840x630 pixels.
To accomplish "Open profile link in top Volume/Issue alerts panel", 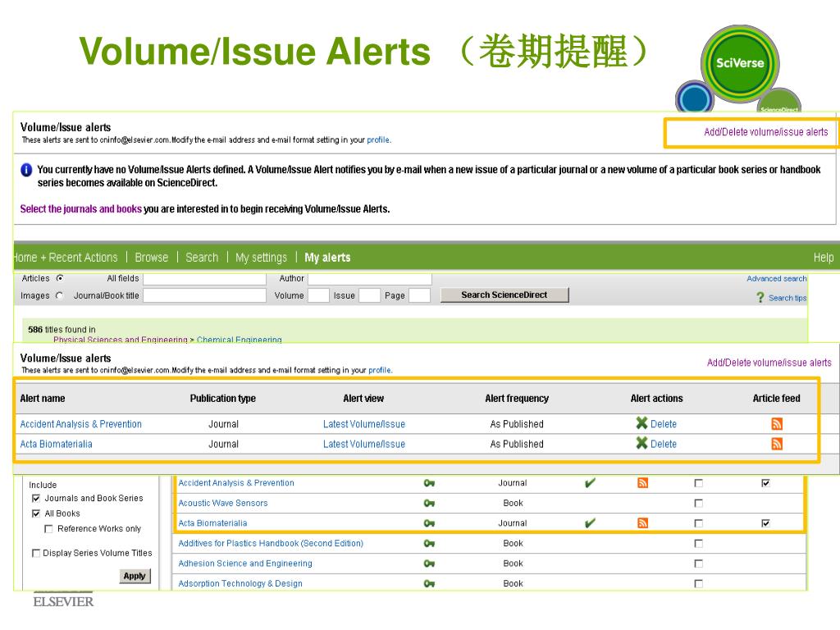I will [378, 139].
